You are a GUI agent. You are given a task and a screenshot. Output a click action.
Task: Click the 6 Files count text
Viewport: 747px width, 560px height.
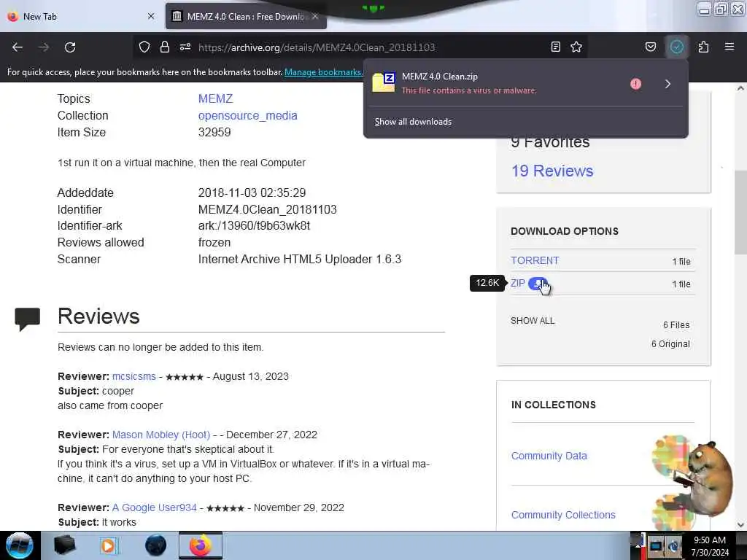click(676, 325)
